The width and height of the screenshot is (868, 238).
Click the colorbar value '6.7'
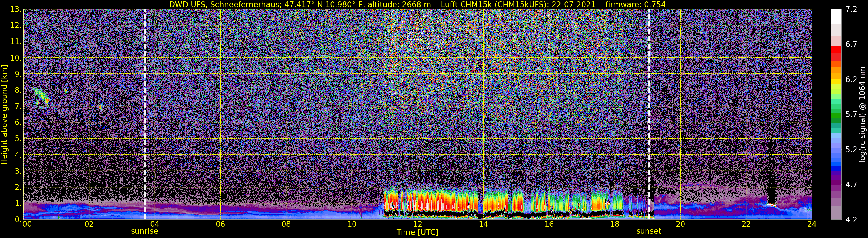click(x=851, y=44)
